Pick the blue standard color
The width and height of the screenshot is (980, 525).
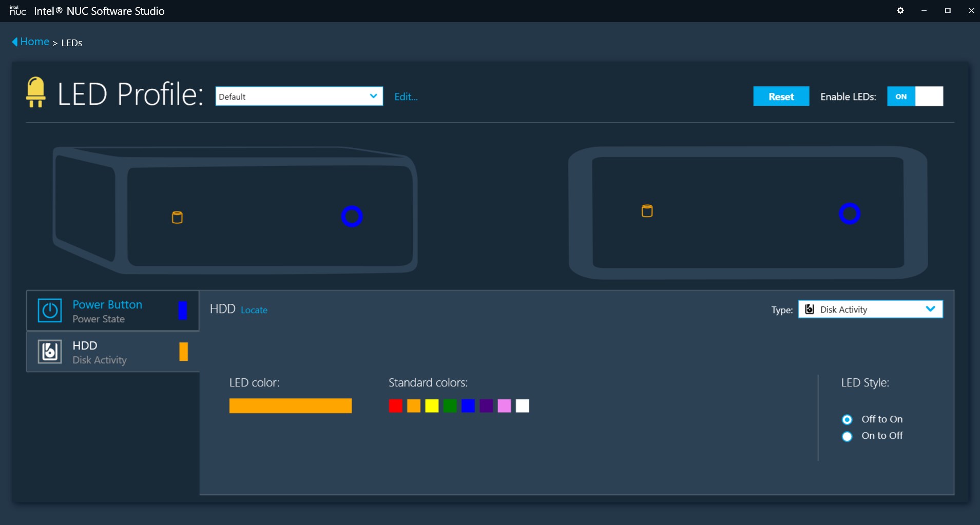pos(468,406)
